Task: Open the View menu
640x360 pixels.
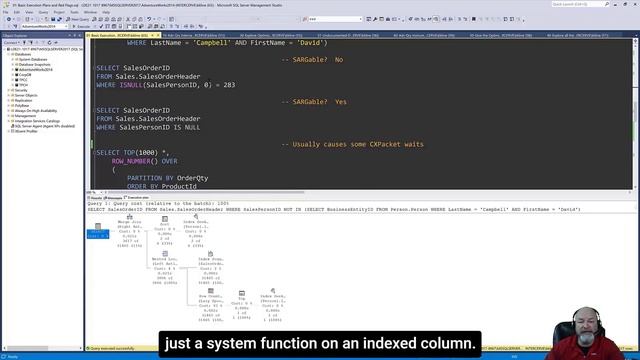Action: pyautogui.click(x=29, y=12)
